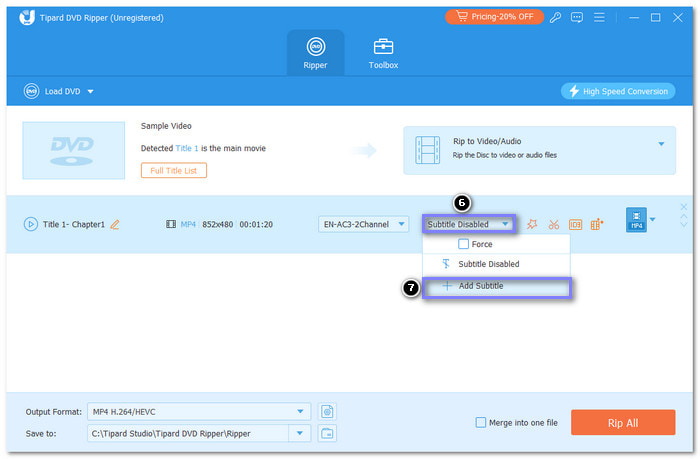Screen dimensions: 700x459
Task: Expand the Load DVD dropdown arrow
Action: point(90,92)
